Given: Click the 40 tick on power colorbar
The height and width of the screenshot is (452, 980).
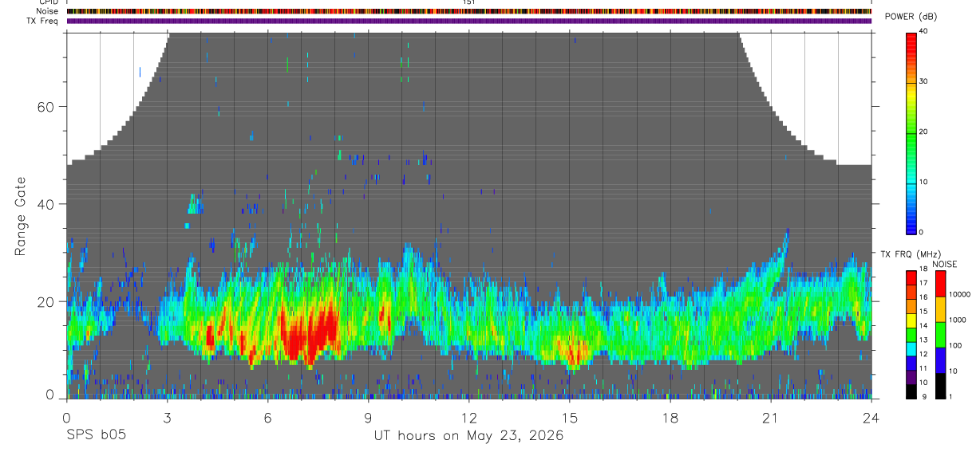Looking at the screenshot, I should 923,32.
